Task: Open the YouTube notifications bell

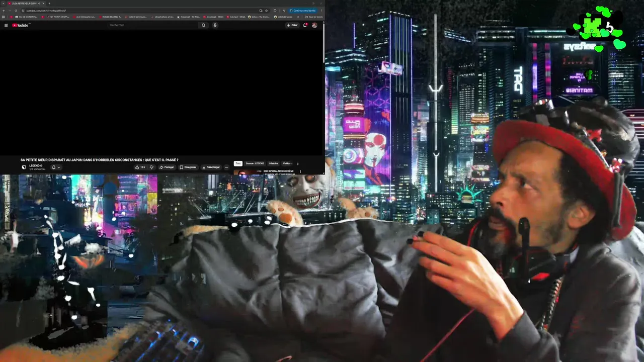Action: coord(305,25)
